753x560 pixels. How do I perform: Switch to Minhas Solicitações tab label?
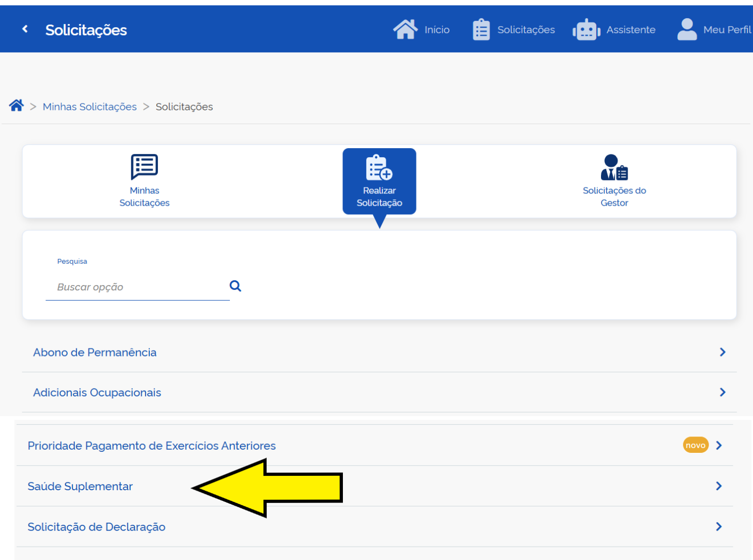pos(145,197)
